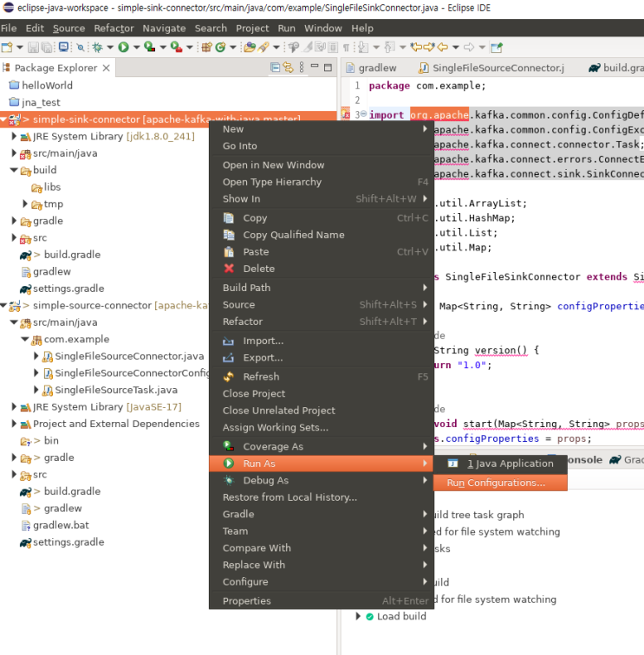Click Refresh in context menu

coord(321,377)
